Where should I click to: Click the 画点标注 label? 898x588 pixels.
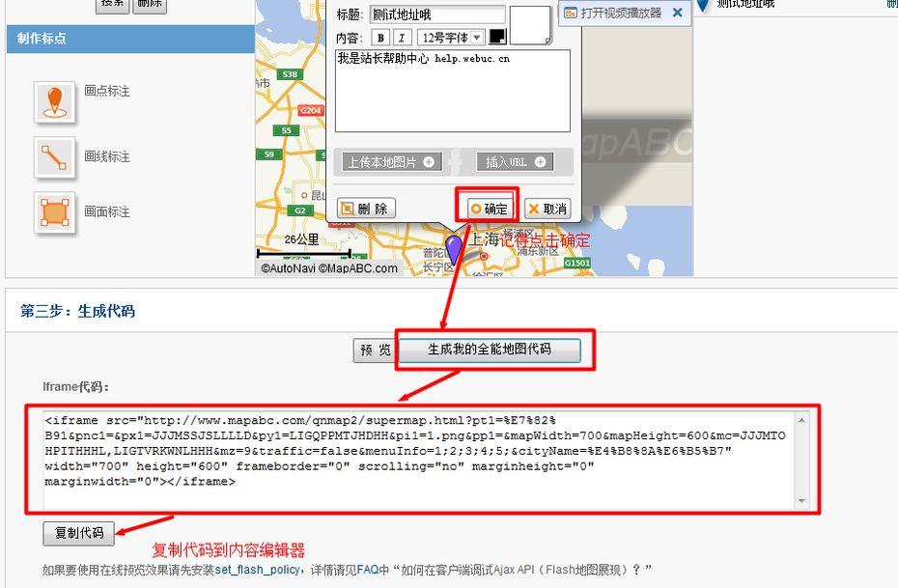click(x=107, y=91)
